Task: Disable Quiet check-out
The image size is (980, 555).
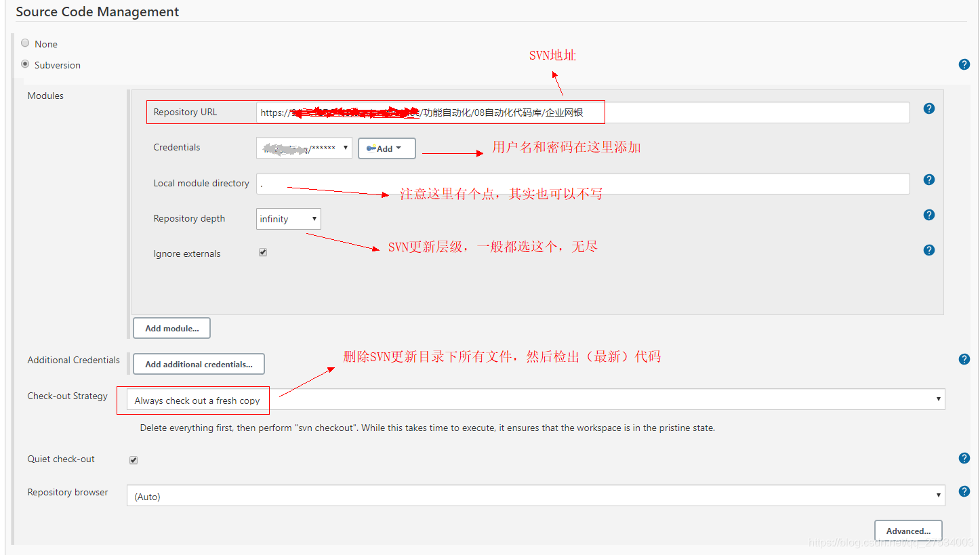Action: click(133, 459)
